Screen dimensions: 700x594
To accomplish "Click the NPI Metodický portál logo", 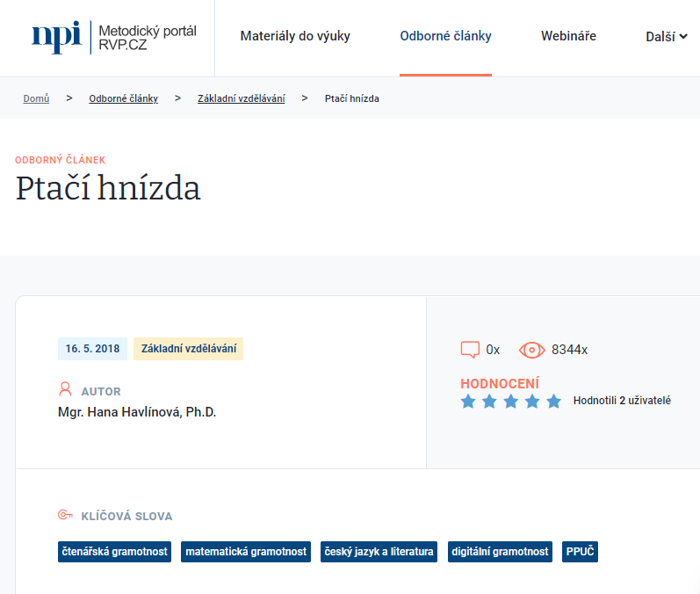I will click(114, 37).
